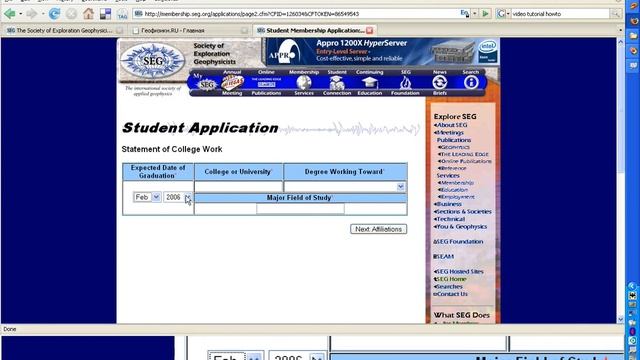The height and width of the screenshot is (360, 640).
Task: Open the SEG Foundation flame icon
Action: pyautogui.click(x=405, y=82)
